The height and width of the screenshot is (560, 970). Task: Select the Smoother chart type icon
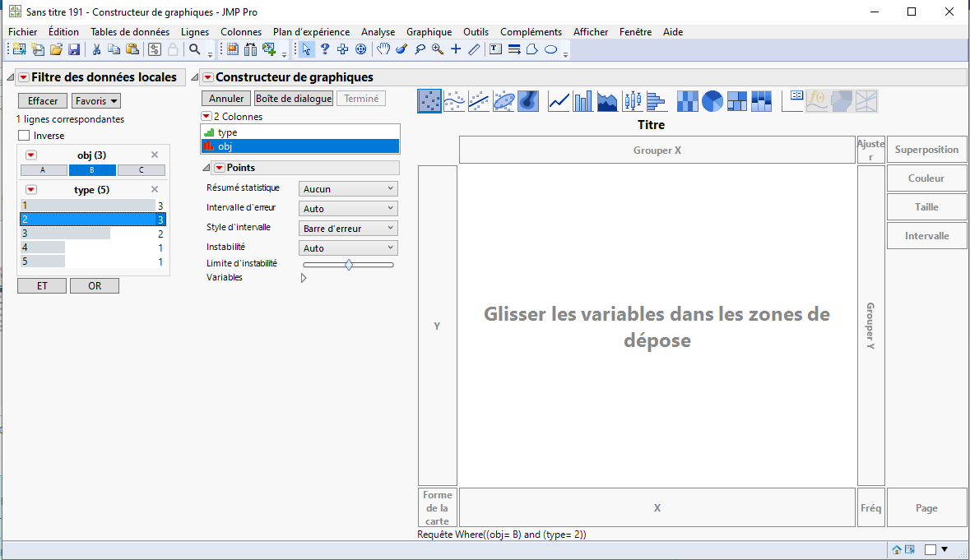click(454, 101)
